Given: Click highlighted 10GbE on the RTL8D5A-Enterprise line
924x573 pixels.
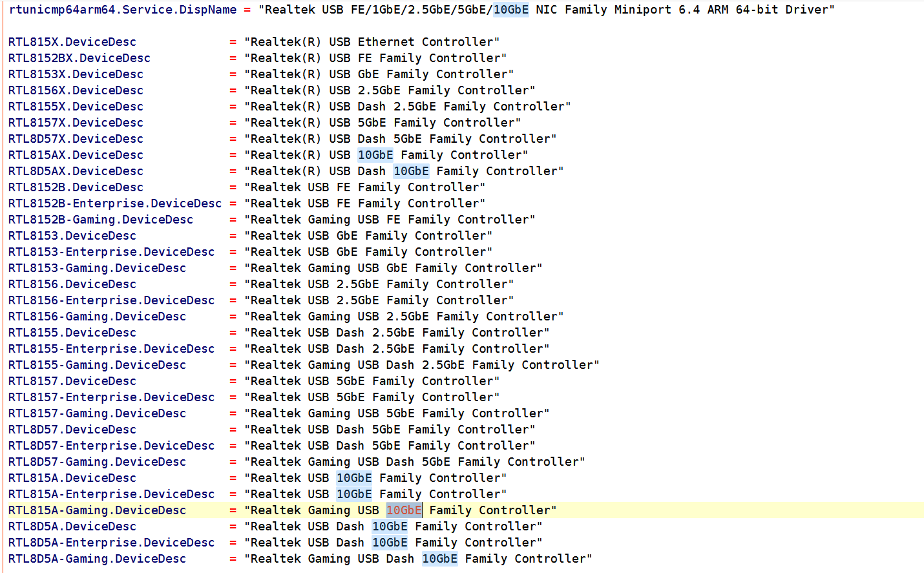Looking at the screenshot, I should point(390,543).
